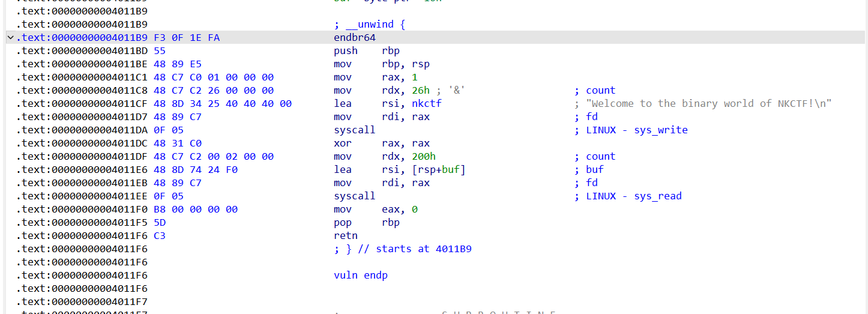Click the LINUX - sys_read comment
The height and width of the screenshot is (314, 868).
[633, 196]
